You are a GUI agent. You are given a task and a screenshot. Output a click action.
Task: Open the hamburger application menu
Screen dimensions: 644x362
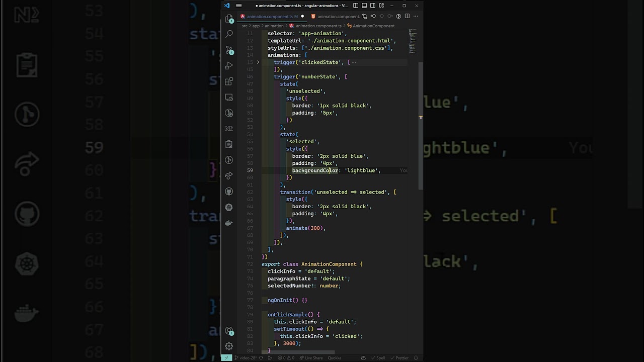[238, 6]
